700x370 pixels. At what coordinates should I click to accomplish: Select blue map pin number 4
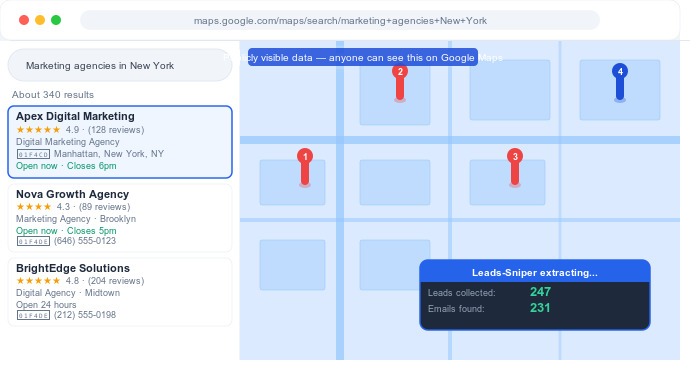coord(620,83)
